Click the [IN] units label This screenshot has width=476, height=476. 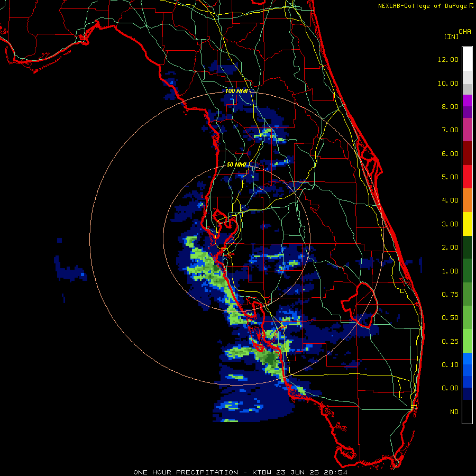[x=451, y=36]
